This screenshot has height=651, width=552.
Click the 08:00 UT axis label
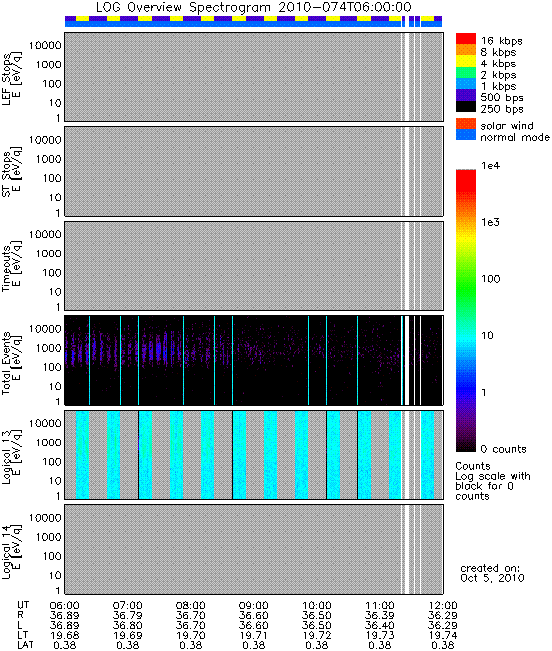(x=191, y=605)
